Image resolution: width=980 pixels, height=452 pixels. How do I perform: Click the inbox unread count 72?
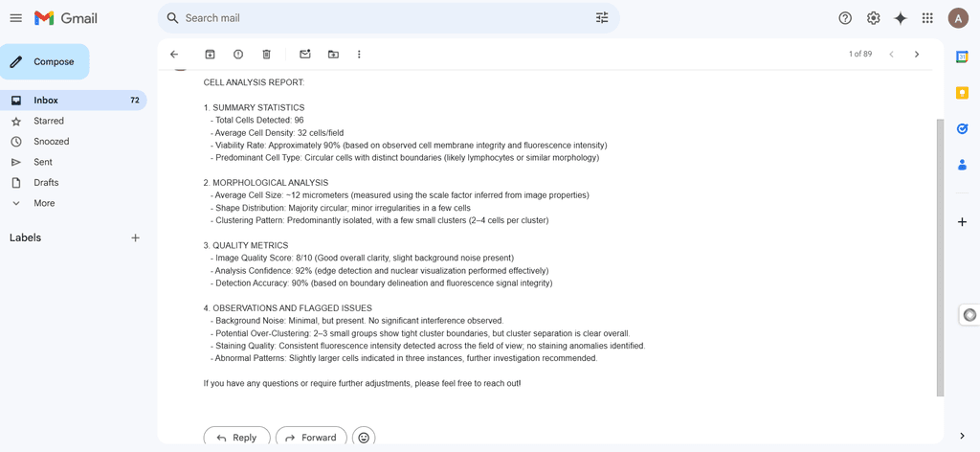pos(134,100)
